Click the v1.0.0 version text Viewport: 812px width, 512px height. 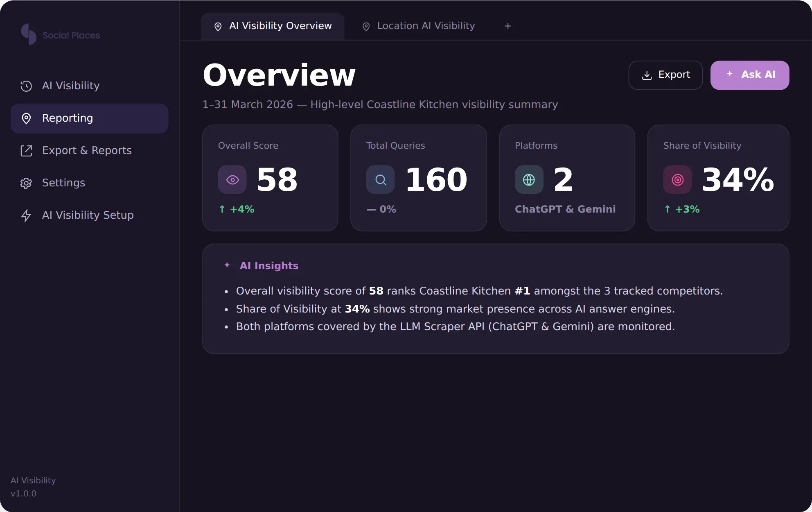point(23,494)
